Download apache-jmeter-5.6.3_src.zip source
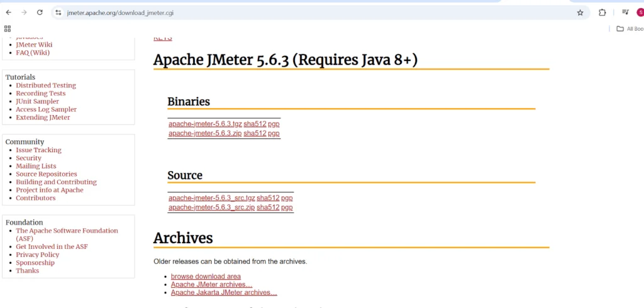The width and height of the screenshot is (644, 308). point(211,207)
